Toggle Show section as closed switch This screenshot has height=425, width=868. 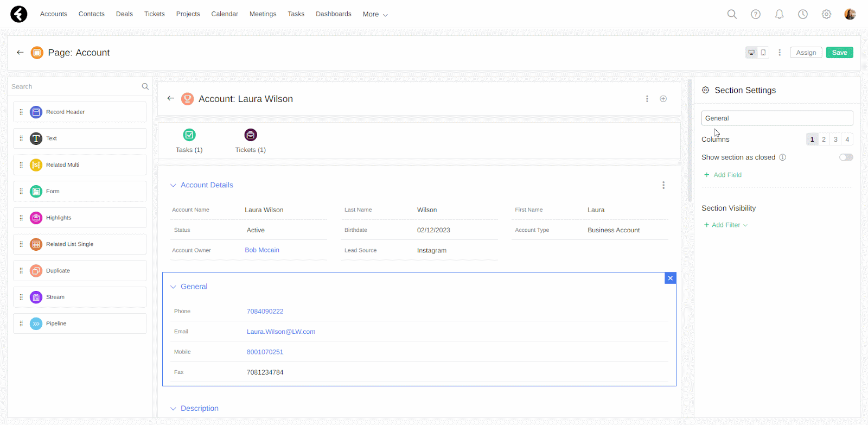[846, 157]
